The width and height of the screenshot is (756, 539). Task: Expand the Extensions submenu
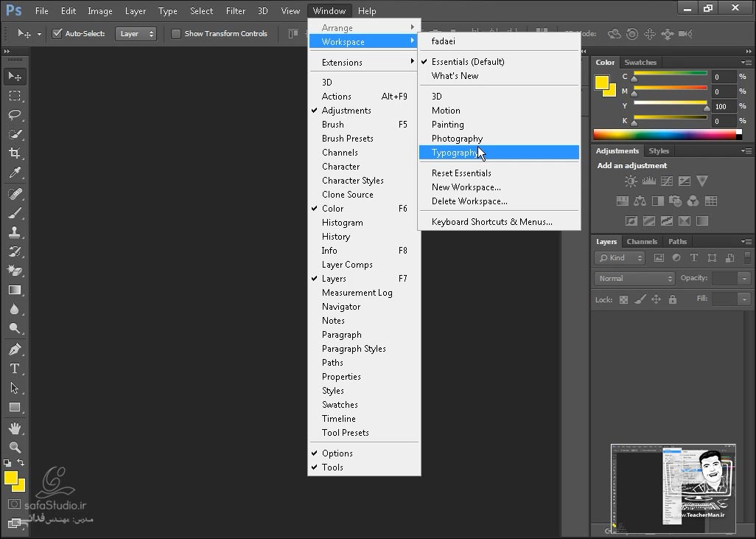tap(364, 62)
